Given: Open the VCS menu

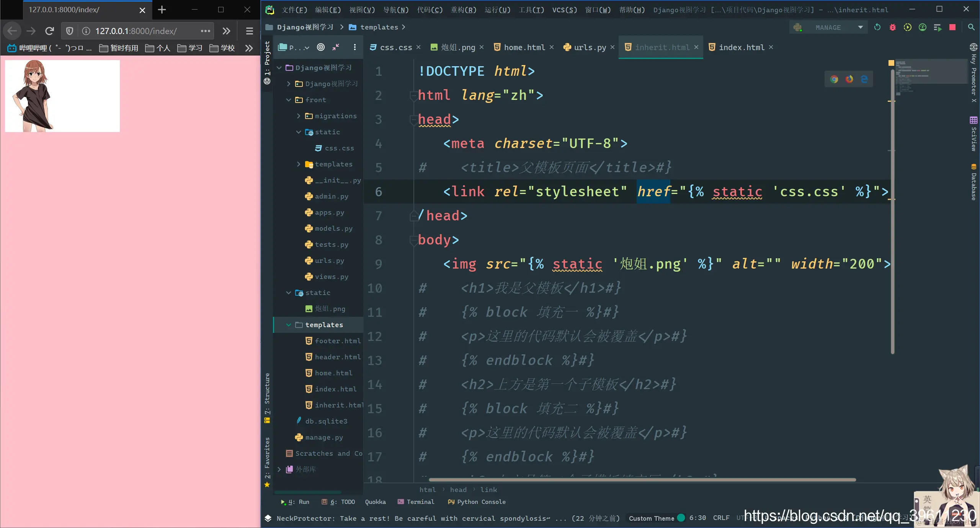Looking at the screenshot, I should coord(564,10).
